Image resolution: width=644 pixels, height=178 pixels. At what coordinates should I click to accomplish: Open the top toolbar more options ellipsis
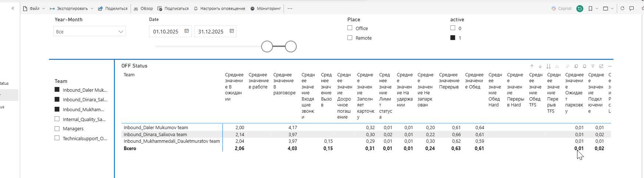point(290,8)
